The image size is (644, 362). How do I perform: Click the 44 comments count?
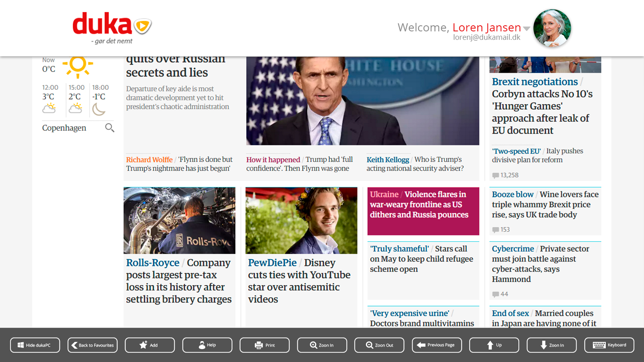click(x=500, y=294)
